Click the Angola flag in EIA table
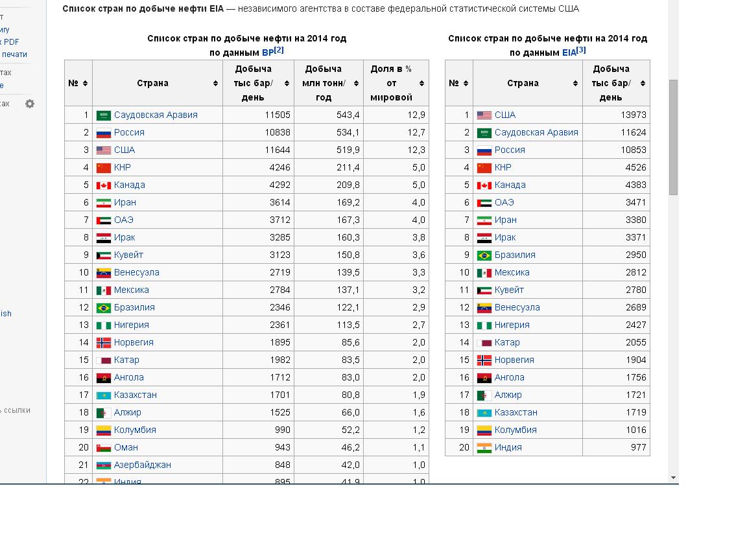The image size is (747, 560). point(484,378)
